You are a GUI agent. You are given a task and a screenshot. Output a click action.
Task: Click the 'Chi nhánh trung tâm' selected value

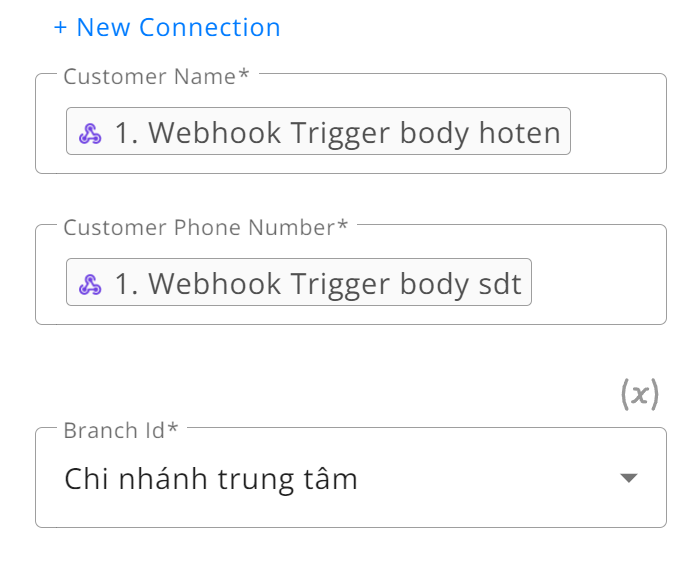click(211, 479)
